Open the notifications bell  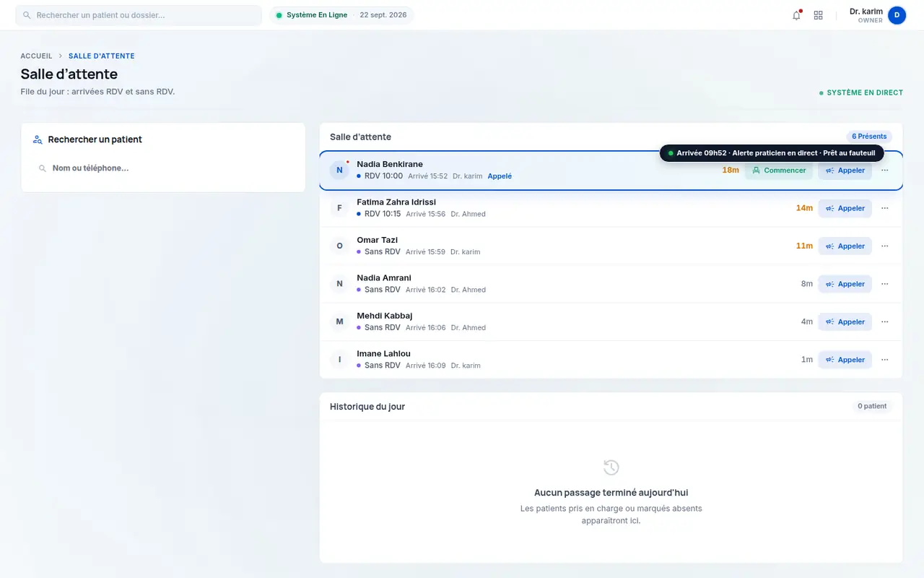tap(796, 15)
